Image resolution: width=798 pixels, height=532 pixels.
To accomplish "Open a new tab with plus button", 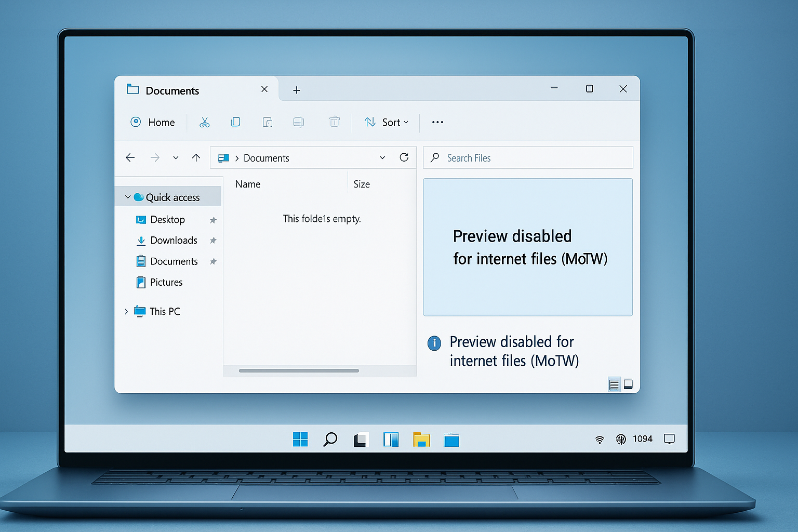I will (x=297, y=90).
